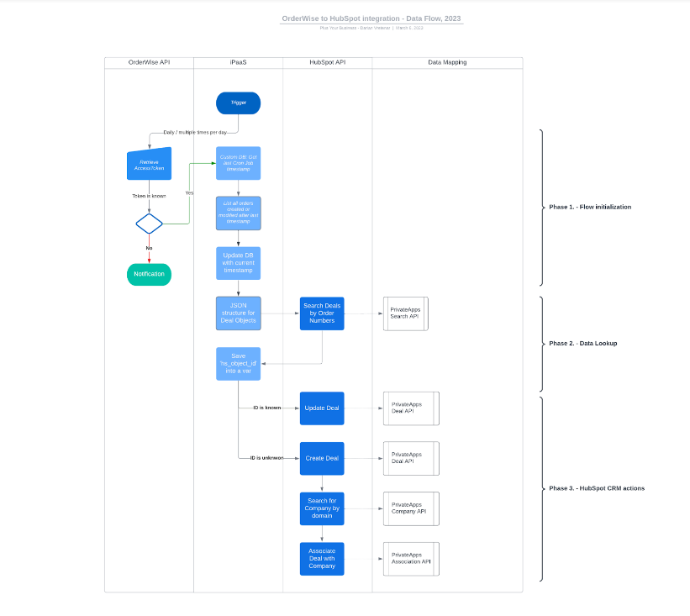
Task: Click the ID is unknown connector label
Action: (x=266, y=458)
